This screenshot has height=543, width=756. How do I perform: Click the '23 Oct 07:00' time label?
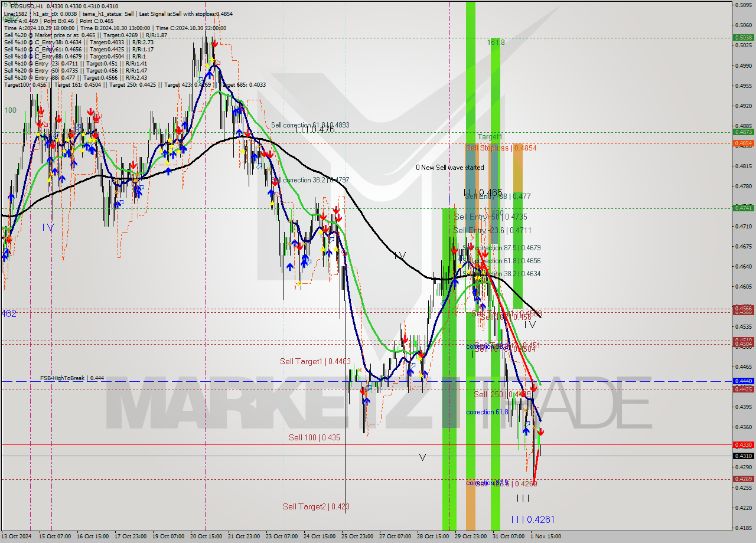pyautogui.click(x=281, y=537)
